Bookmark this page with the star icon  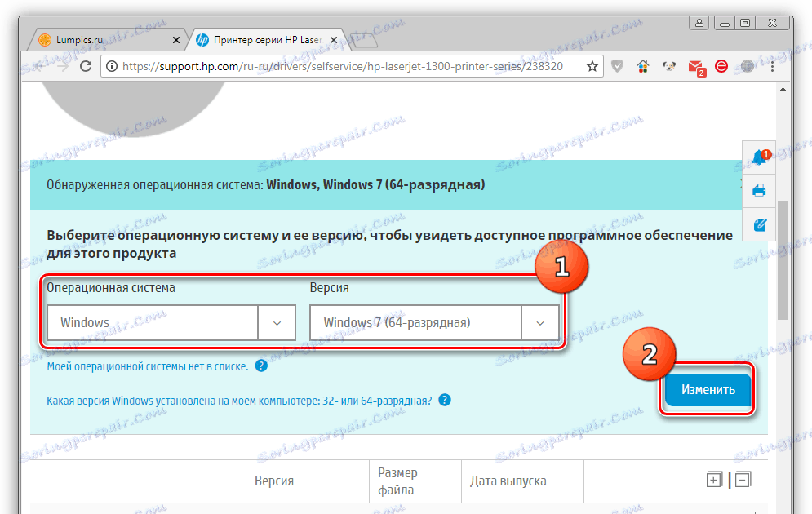pyautogui.click(x=592, y=66)
